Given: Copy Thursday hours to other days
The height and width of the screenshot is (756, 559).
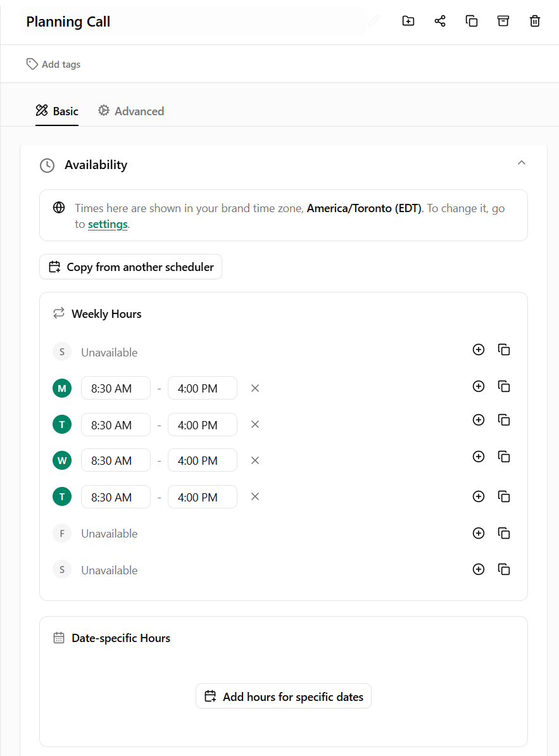Looking at the screenshot, I should [504, 496].
